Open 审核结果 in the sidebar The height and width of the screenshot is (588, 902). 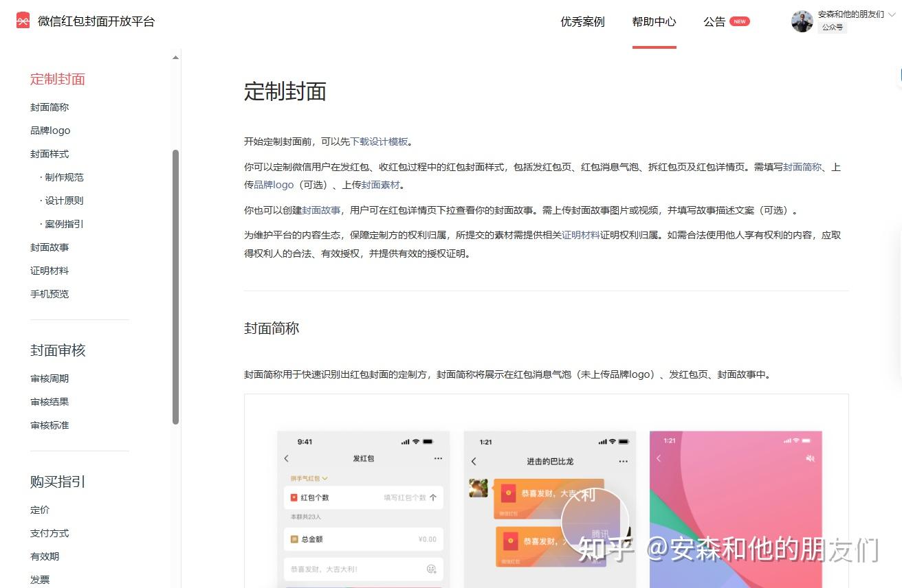tap(49, 402)
